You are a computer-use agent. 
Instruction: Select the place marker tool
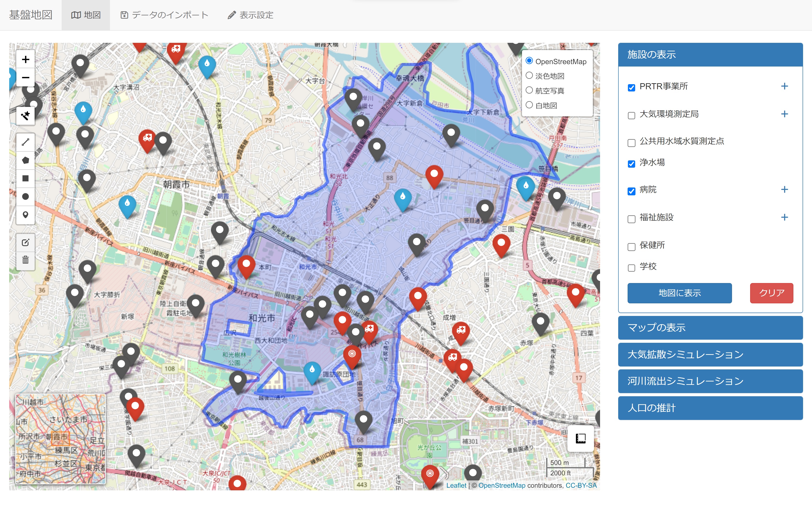pyautogui.click(x=26, y=215)
